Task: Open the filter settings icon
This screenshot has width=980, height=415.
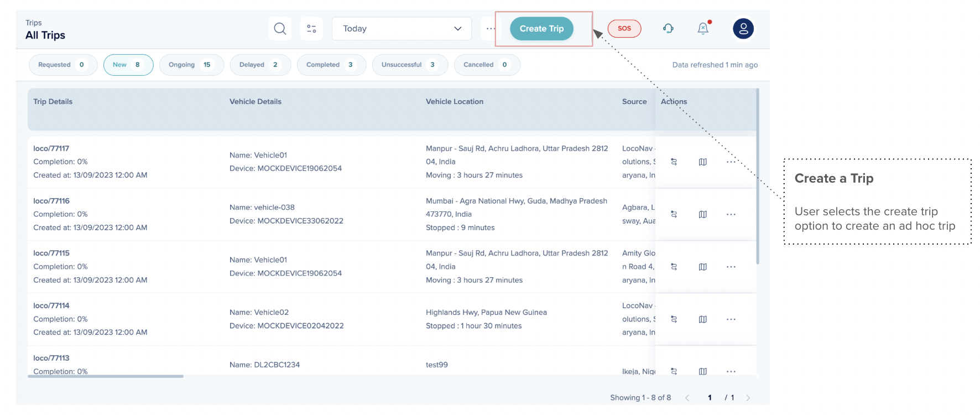Action: pos(311,29)
